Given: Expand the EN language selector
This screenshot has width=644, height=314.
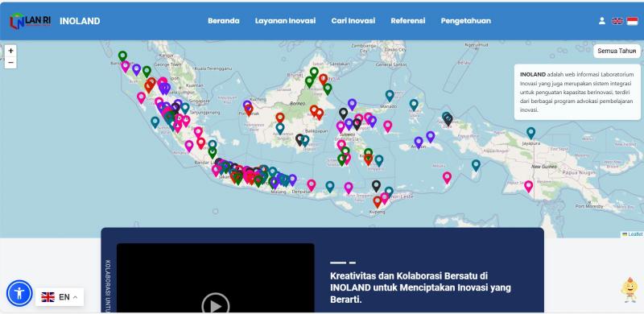Looking at the screenshot, I should 60,297.
